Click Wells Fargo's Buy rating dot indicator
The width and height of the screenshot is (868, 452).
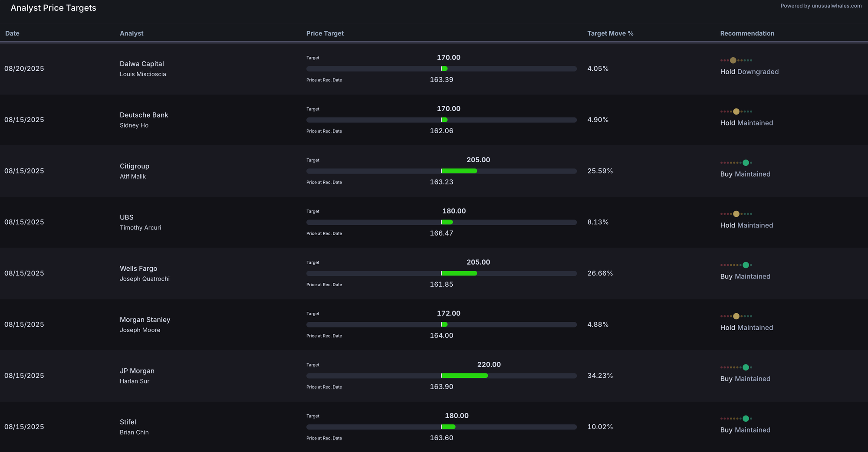pos(736,265)
